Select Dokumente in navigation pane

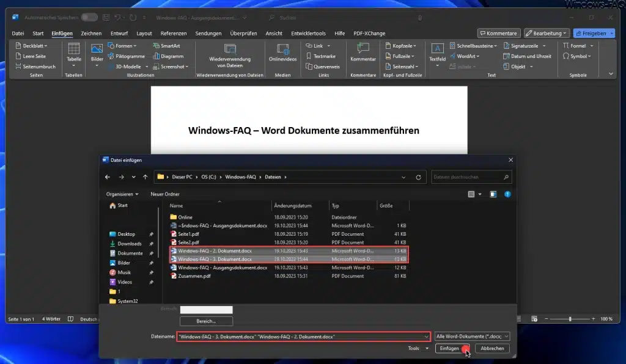click(130, 253)
